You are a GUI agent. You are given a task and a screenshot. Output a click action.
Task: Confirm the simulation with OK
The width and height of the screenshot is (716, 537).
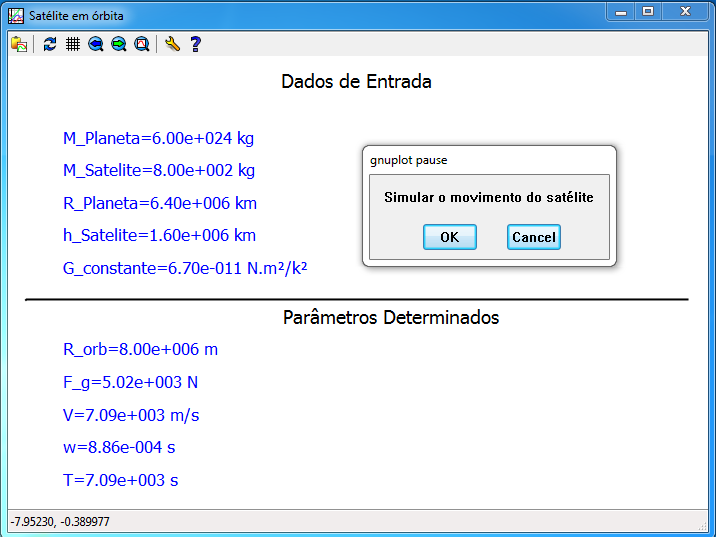pos(450,237)
